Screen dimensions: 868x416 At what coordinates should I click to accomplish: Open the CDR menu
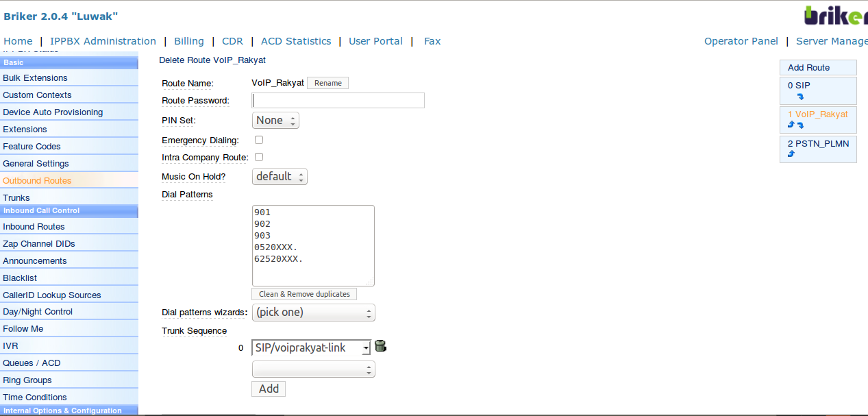[232, 41]
